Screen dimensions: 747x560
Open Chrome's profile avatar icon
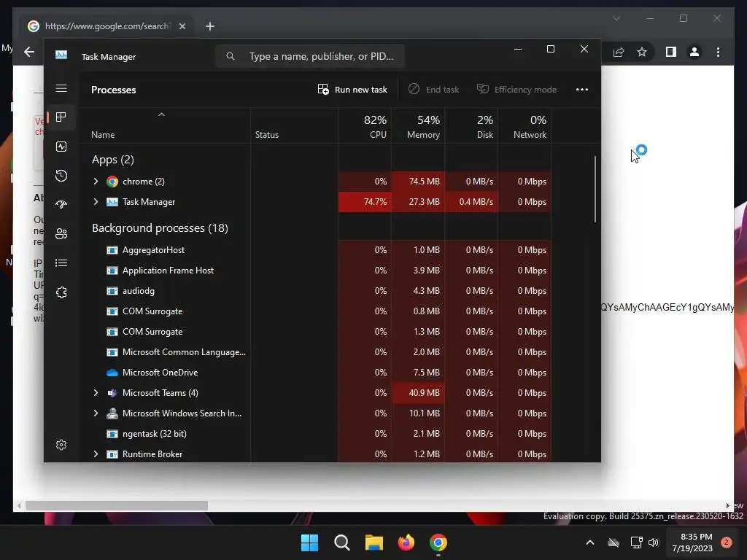[694, 52]
